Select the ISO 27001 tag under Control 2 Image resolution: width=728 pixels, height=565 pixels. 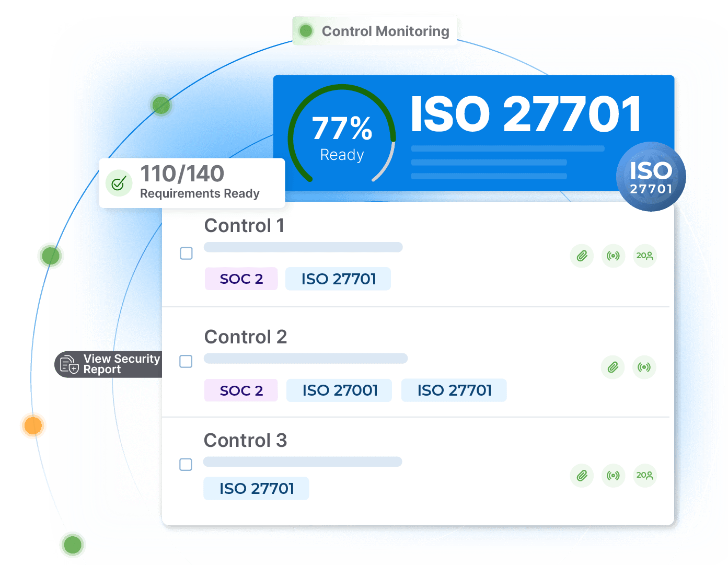[339, 390]
